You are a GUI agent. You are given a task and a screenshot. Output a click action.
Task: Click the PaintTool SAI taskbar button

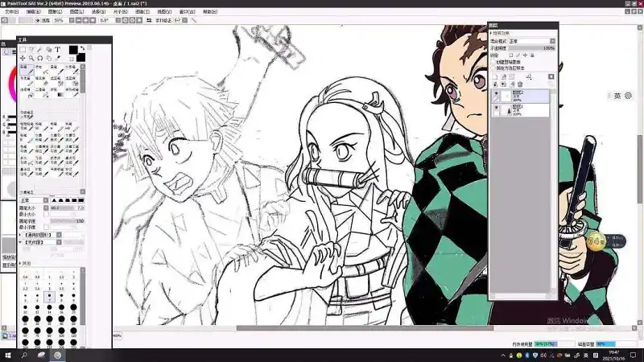click(57, 356)
